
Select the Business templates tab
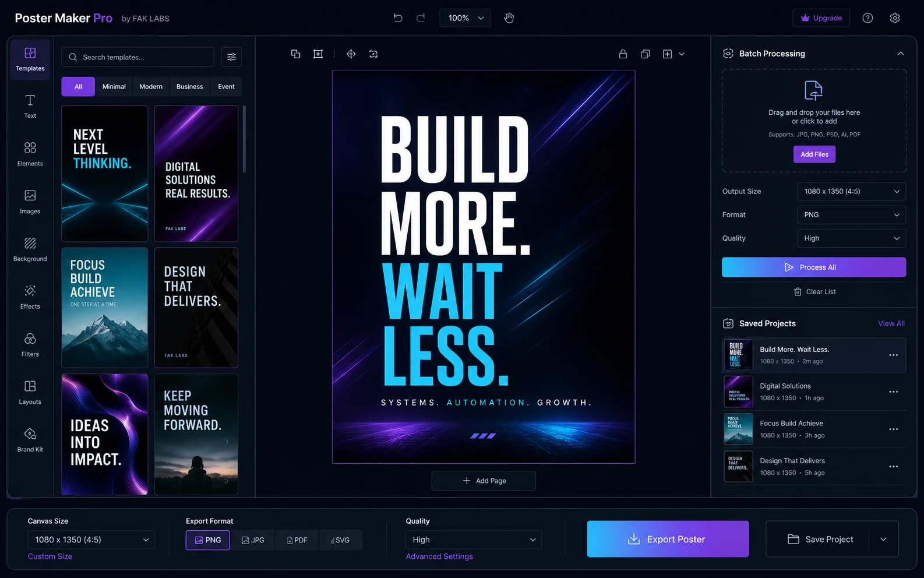coord(190,87)
